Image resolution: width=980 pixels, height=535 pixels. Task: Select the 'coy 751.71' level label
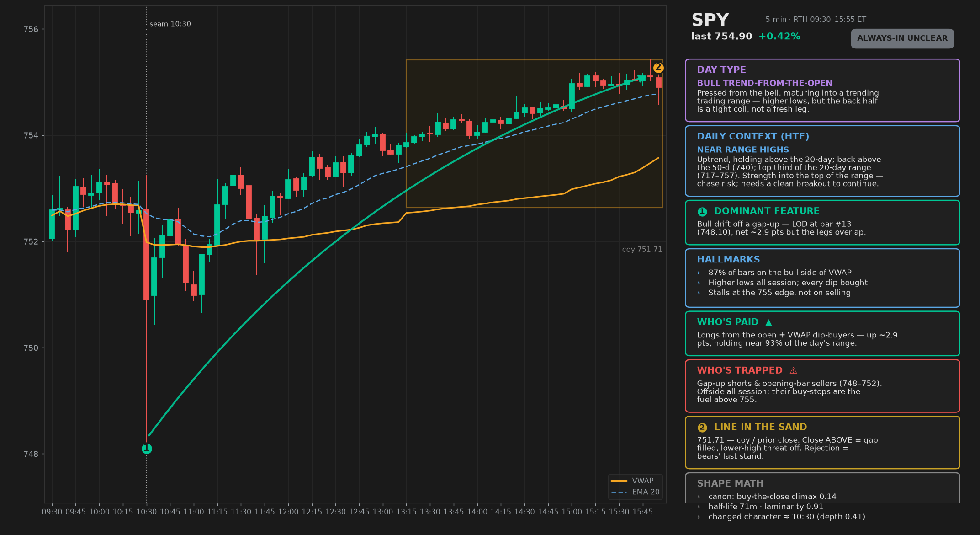642,249
